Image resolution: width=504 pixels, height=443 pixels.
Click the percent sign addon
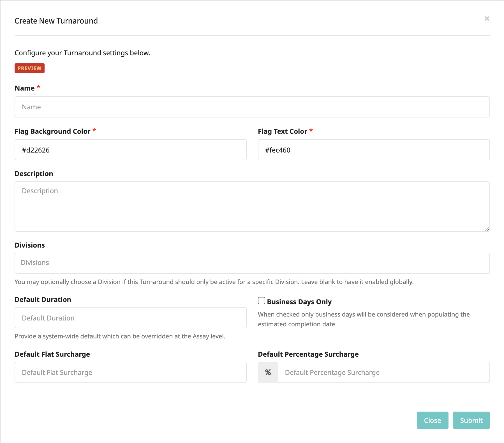click(268, 372)
